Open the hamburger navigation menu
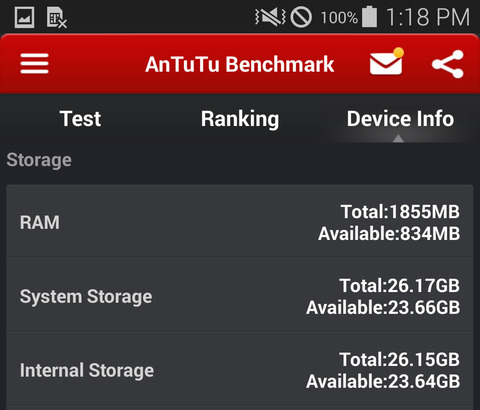 [x=34, y=63]
